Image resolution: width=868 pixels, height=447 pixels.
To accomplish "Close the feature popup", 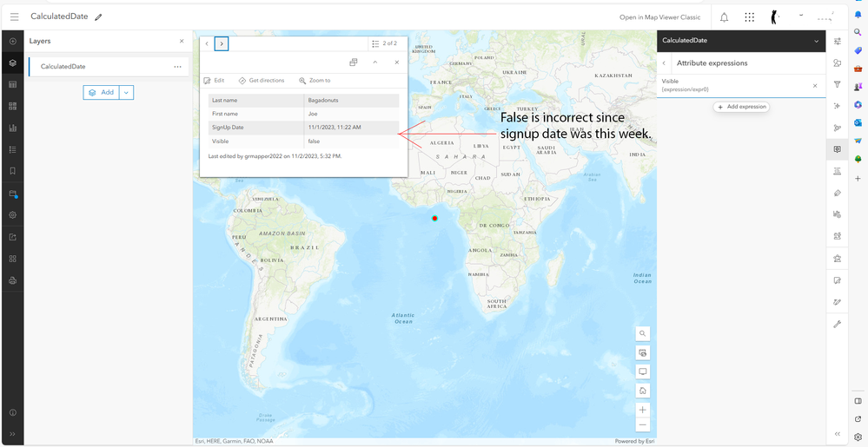I will 397,62.
